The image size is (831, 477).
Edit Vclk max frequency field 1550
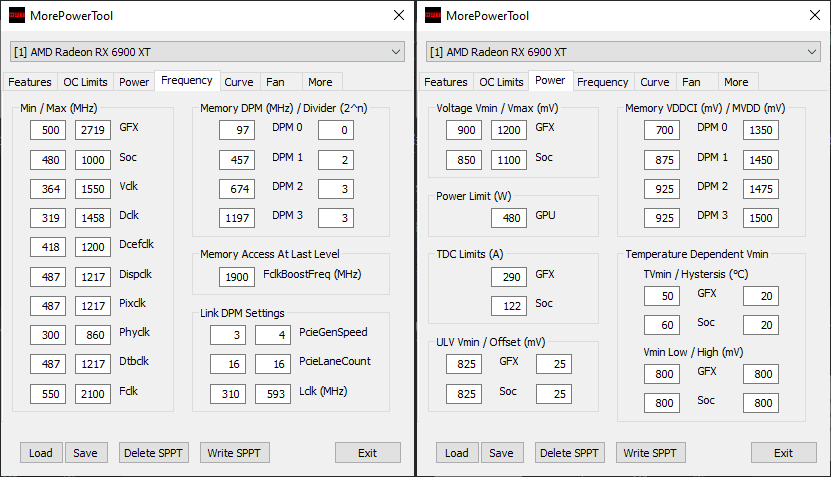point(93,189)
